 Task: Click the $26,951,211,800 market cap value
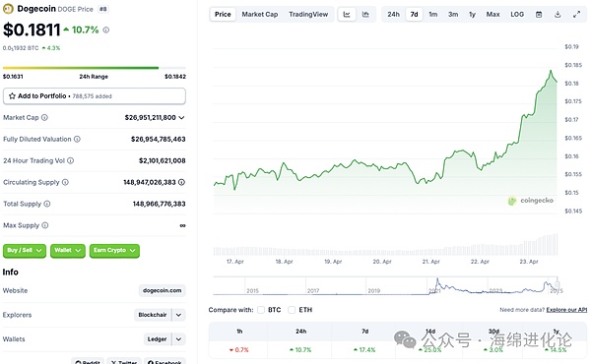[150, 117]
